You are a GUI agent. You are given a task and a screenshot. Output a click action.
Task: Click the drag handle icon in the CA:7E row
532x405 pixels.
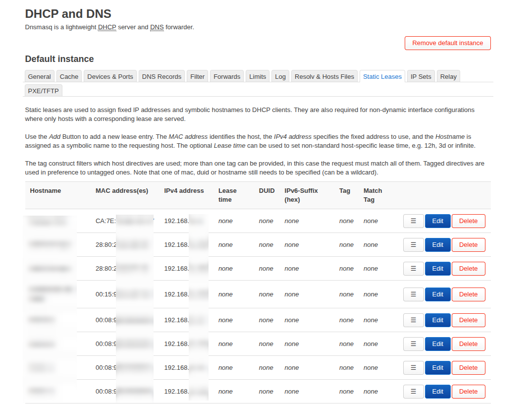click(x=413, y=221)
